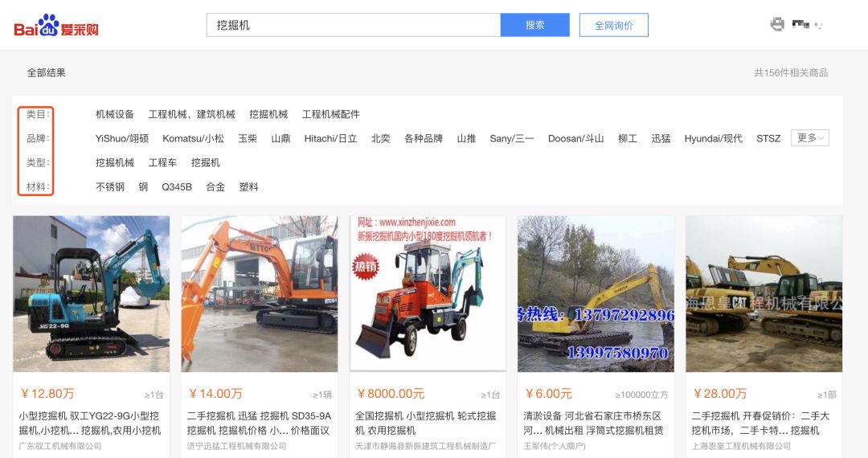The width and height of the screenshot is (868, 458).
Task: Filter by category 挖掘机械 in 类目 row
Action: coord(268,114)
